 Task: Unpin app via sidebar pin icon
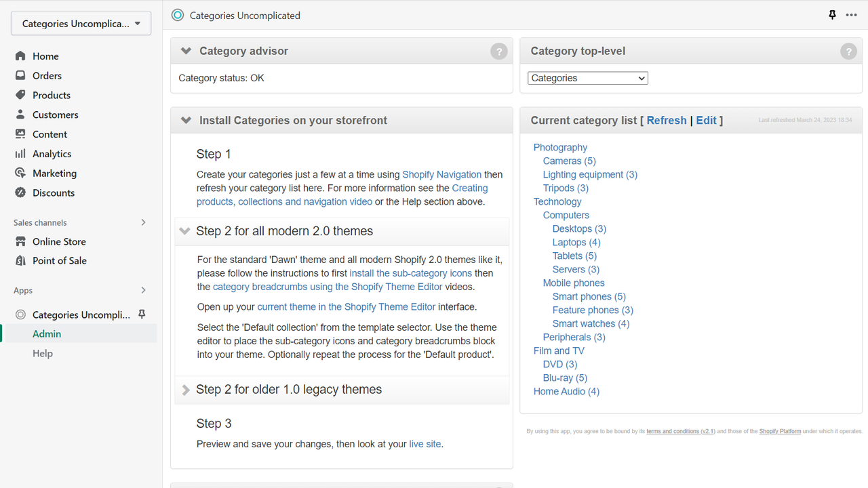pos(142,314)
